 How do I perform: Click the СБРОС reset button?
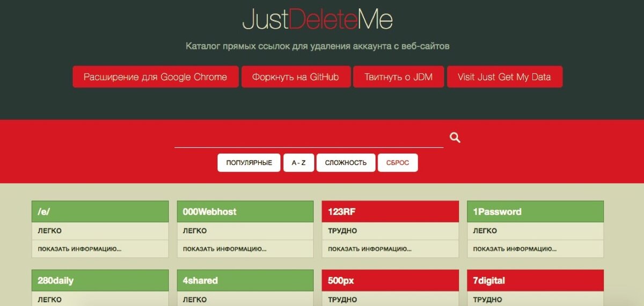pos(398,163)
